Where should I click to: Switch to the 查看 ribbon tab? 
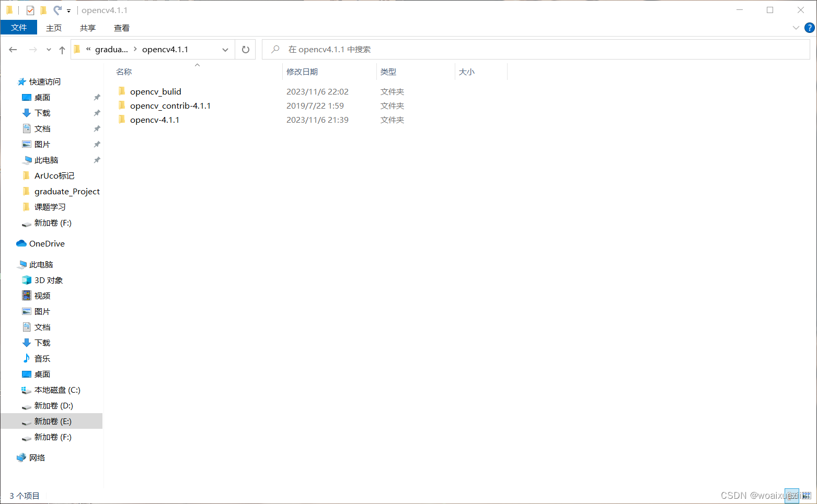(121, 28)
